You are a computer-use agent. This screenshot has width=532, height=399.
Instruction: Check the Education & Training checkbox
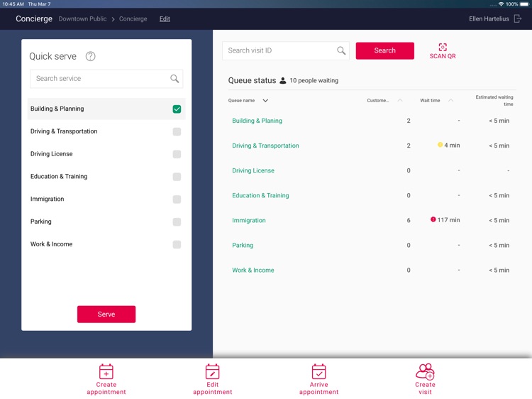point(177,177)
